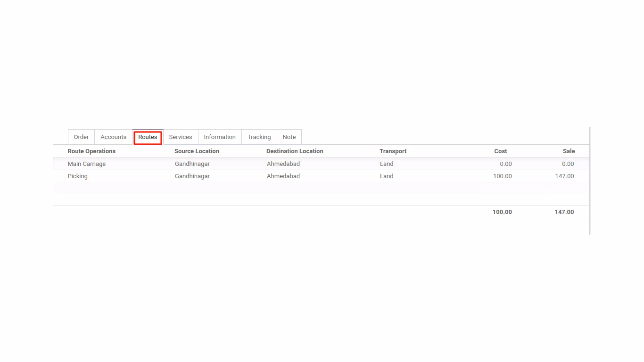
Task: Open the Tracking tab
Action: pyautogui.click(x=259, y=137)
